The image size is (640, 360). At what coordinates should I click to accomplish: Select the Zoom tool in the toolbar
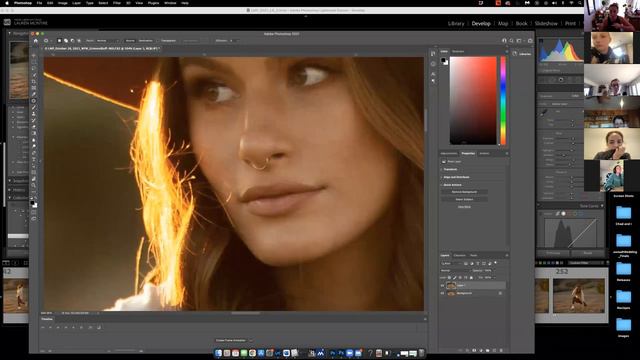click(34, 185)
